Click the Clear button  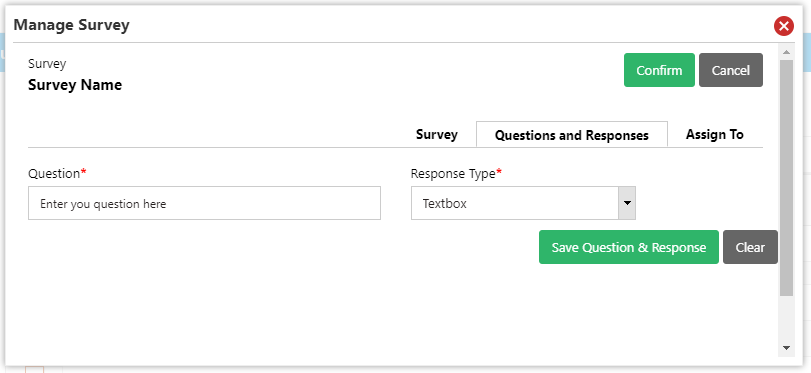pyautogui.click(x=750, y=247)
